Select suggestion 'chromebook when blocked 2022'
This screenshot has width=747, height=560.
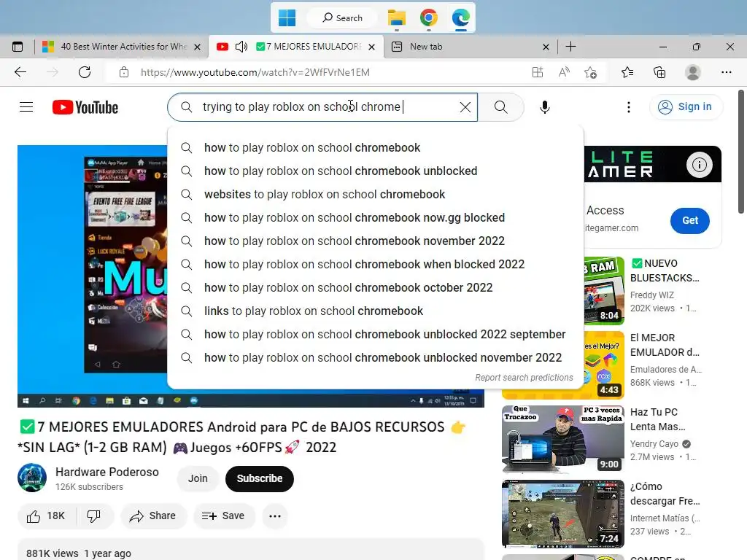[376, 264]
